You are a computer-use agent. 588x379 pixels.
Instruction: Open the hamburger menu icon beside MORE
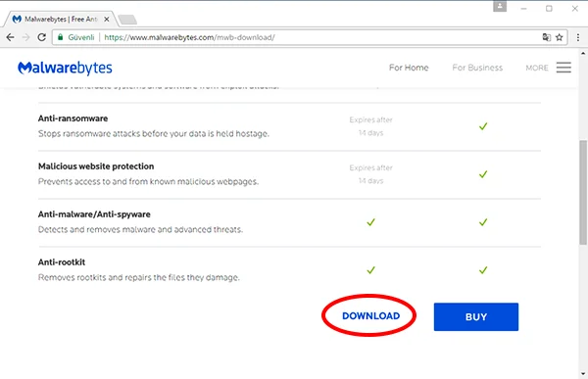[x=563, y=68]
